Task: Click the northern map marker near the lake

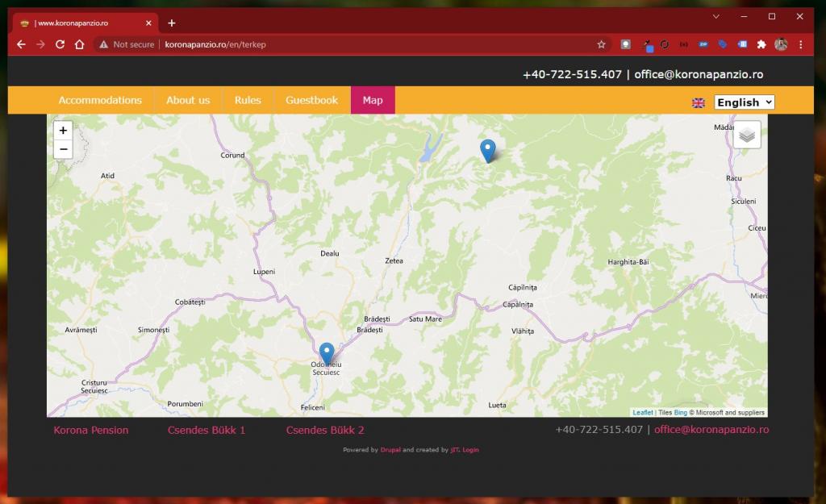Action: pyautogui.click(x=487, y=150)
